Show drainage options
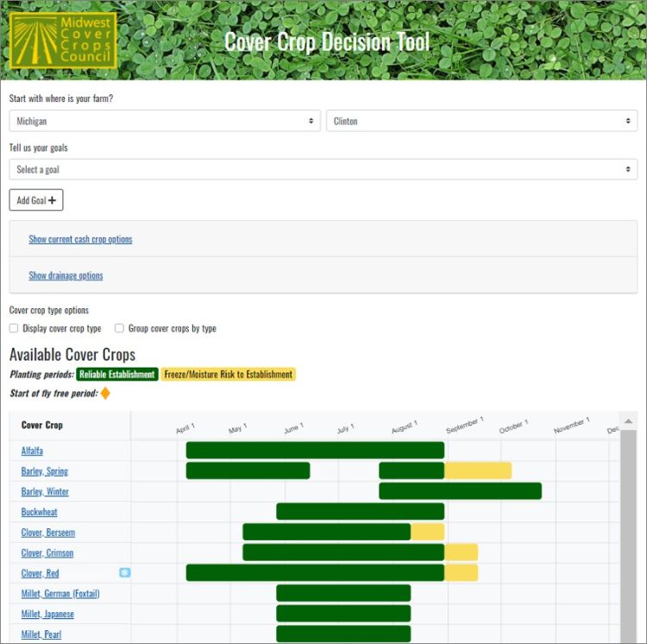 (x=66, y=275)
